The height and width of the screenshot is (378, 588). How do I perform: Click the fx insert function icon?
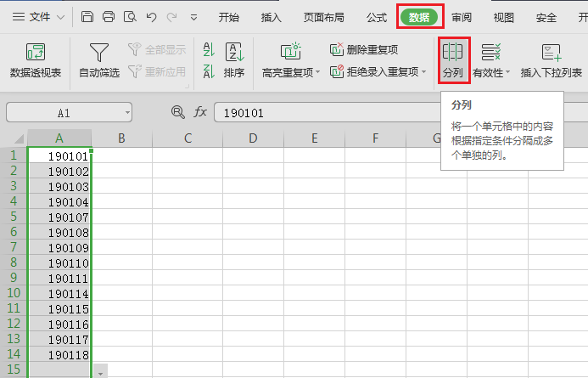[x=200, y=112]
